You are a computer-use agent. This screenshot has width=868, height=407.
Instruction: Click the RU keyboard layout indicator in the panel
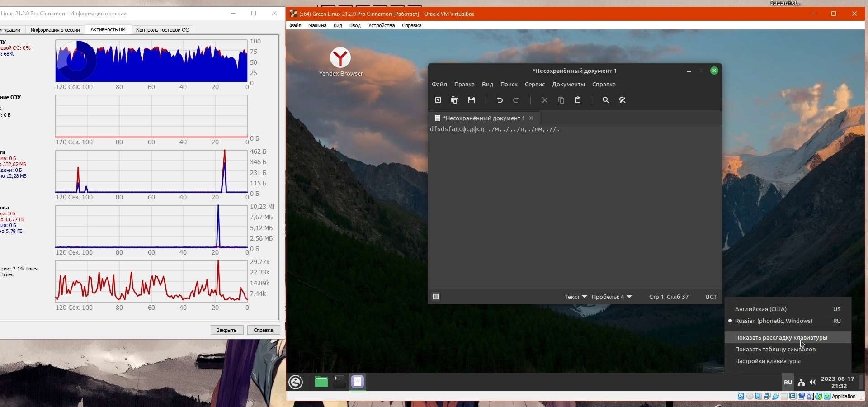(788, 382)
